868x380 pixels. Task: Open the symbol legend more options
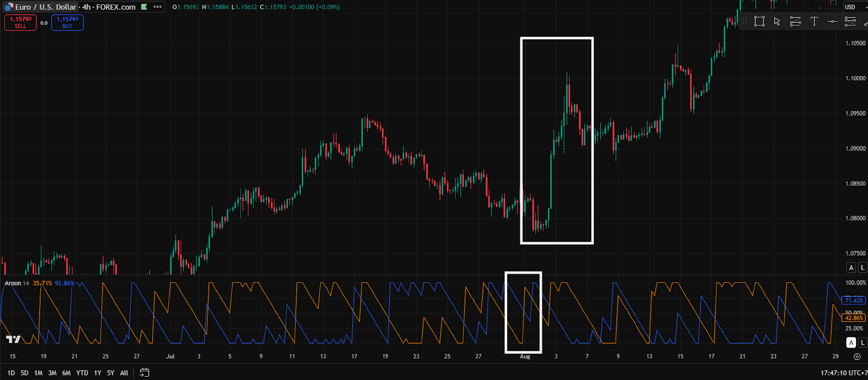[157, 7]
